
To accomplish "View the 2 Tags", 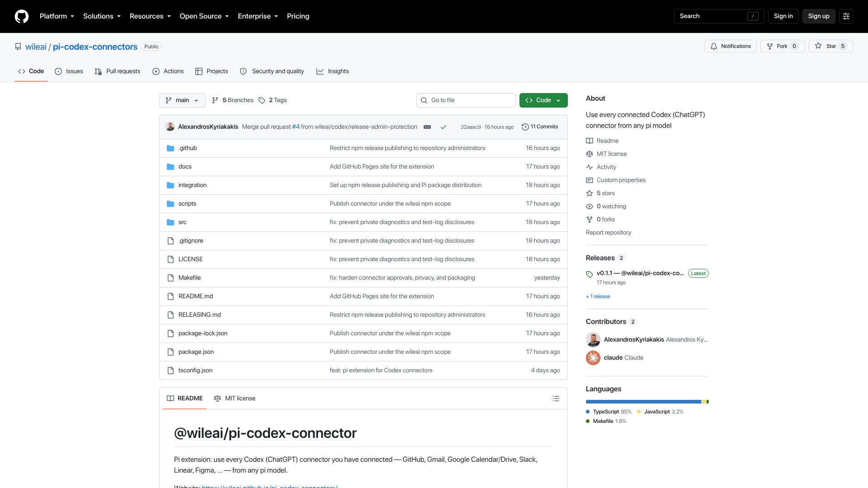I will point(273,100).
